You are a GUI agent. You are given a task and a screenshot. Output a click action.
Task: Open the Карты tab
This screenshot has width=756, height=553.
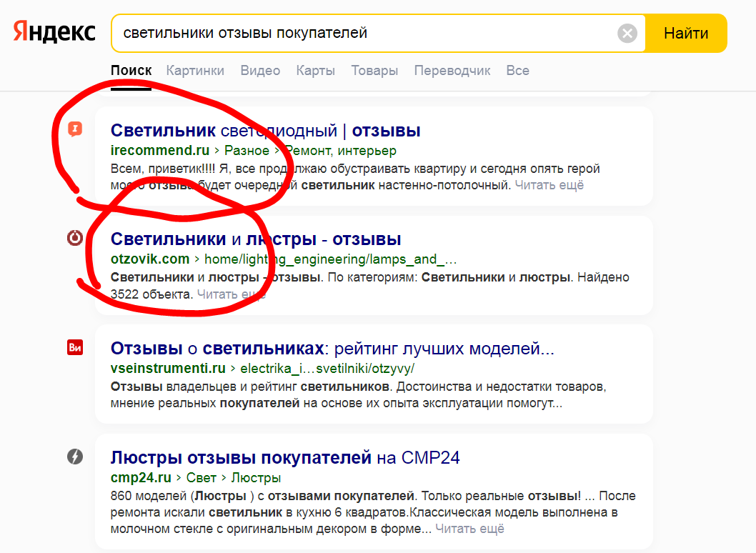315,71
